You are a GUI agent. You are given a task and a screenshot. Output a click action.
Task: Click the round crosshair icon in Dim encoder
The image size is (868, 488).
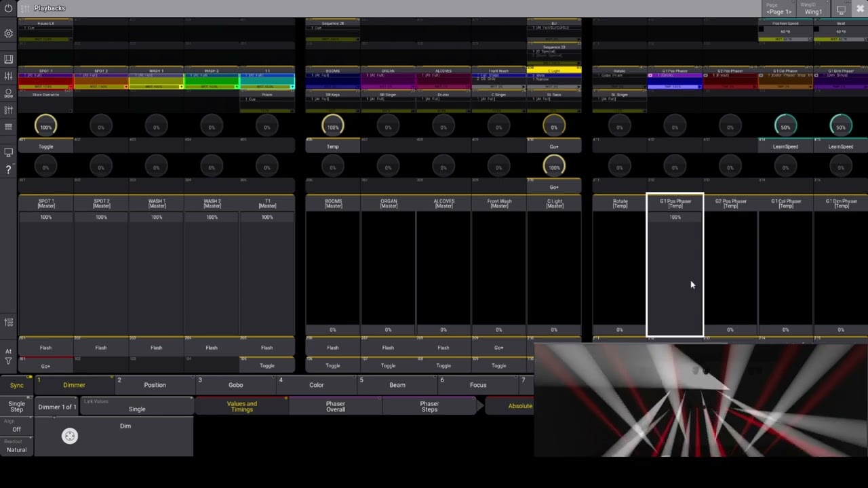[x=70, y=436]
